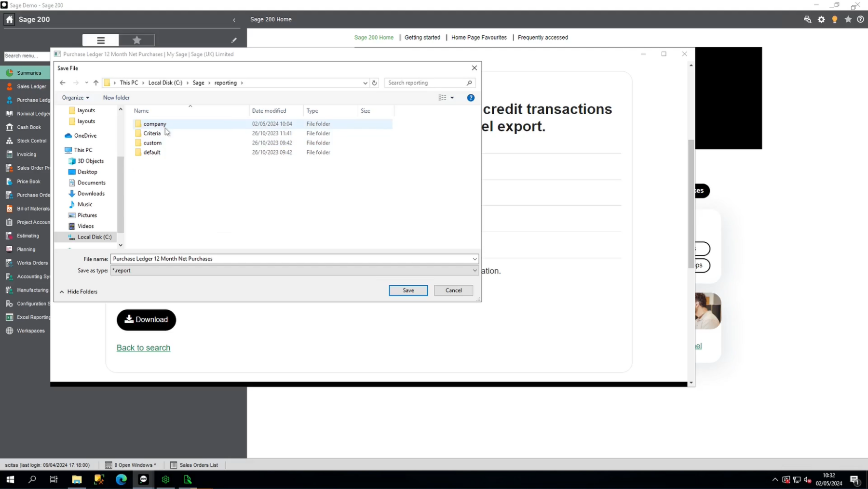868x489 pixels.
Task: Go up one folder level
Action: 96,83
